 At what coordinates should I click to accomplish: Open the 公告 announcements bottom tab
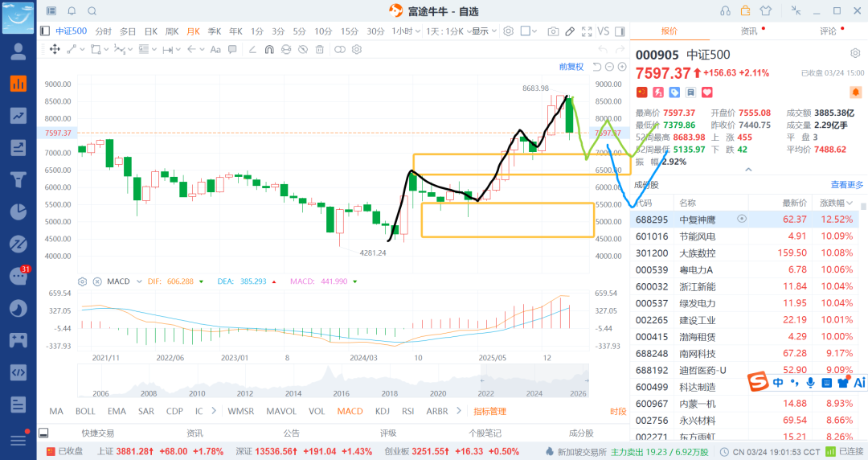tap(291, 433)
